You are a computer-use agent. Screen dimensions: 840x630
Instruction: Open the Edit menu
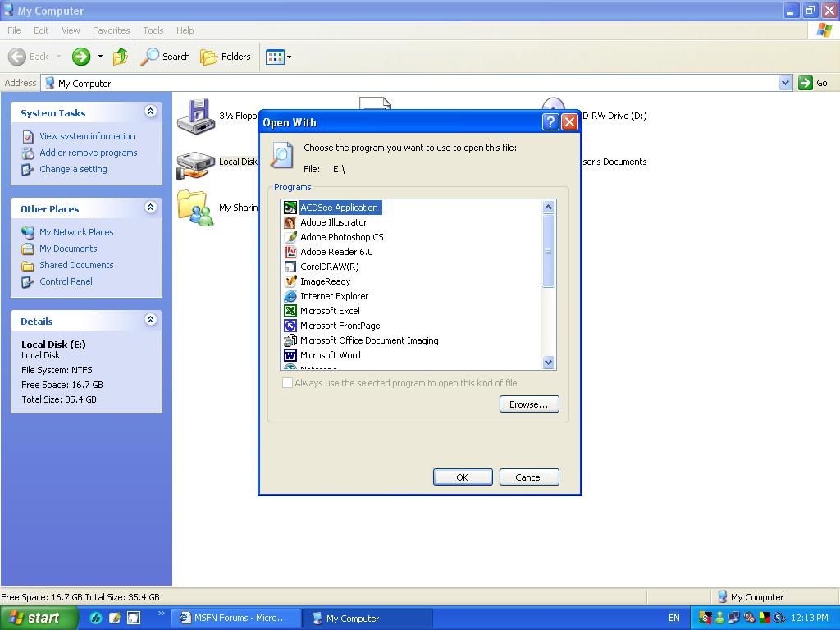point(41,30)
